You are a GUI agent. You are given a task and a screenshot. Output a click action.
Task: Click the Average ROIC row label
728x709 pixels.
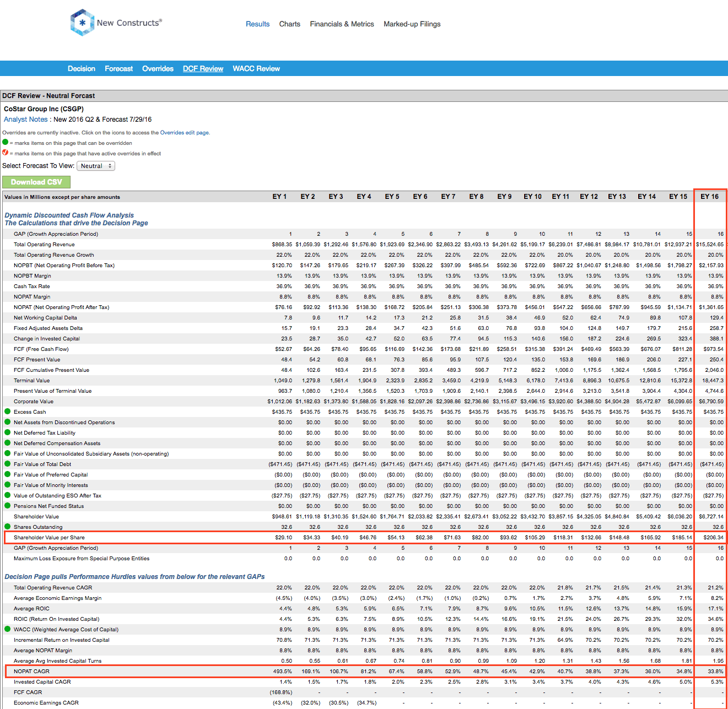[31, 609]
